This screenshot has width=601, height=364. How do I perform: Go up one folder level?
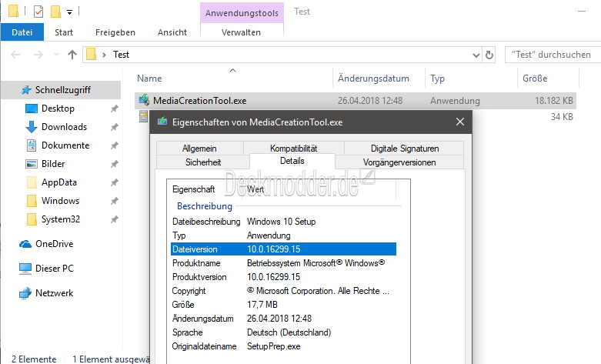(x=72, y=55)
